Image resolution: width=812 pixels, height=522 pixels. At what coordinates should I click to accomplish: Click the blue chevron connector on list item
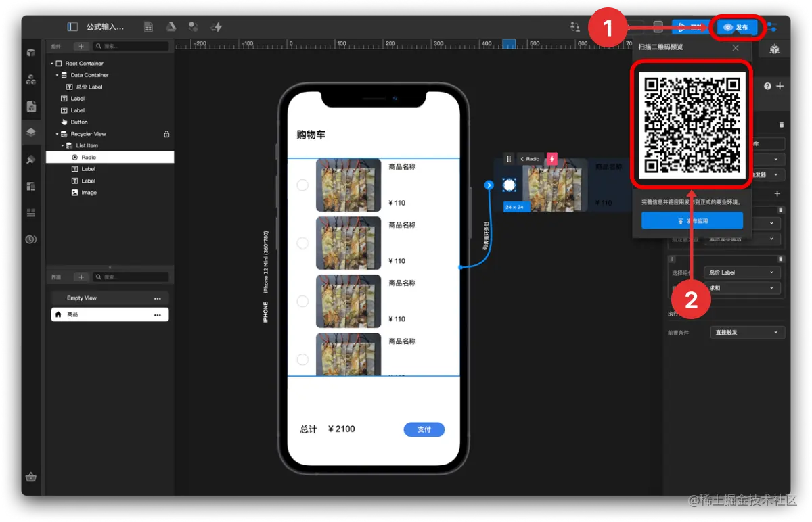pos(489,185)
